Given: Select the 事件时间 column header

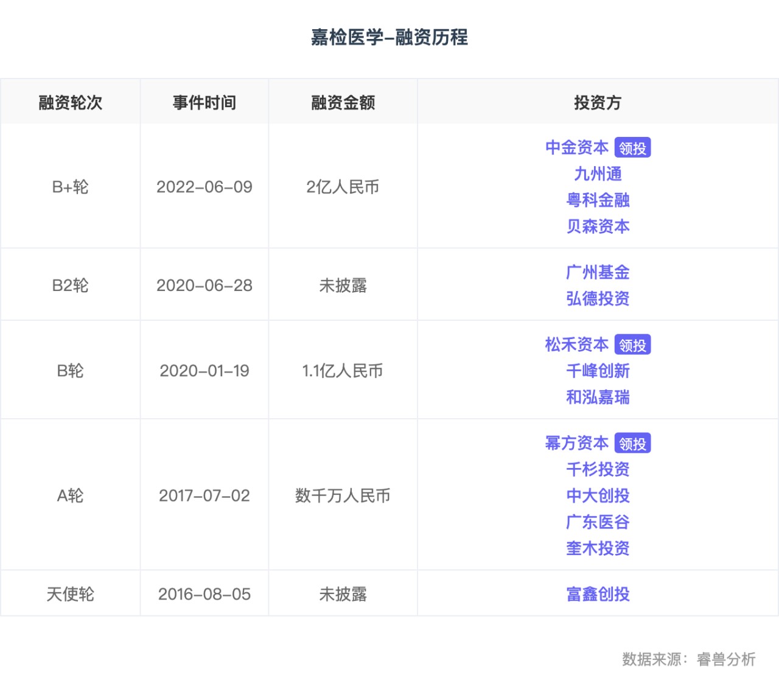Looking at the screenshot, I should 204,102.
